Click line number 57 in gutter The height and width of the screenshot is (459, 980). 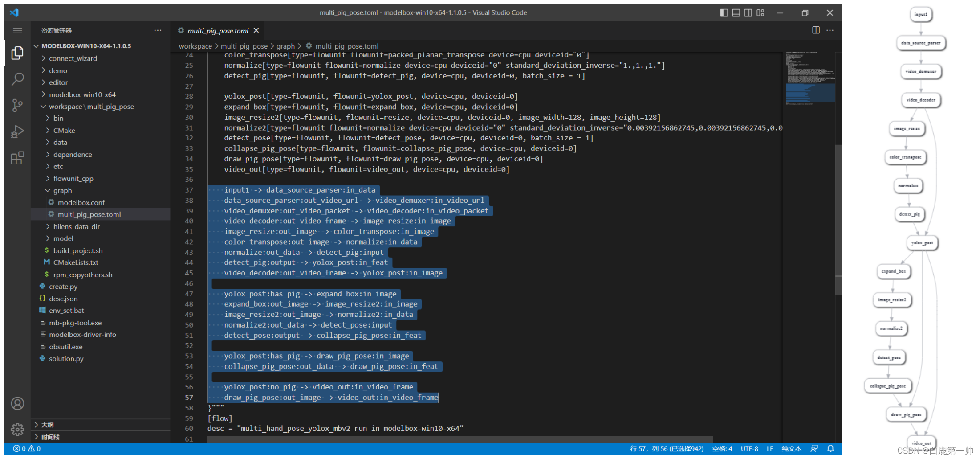(189, 398)
